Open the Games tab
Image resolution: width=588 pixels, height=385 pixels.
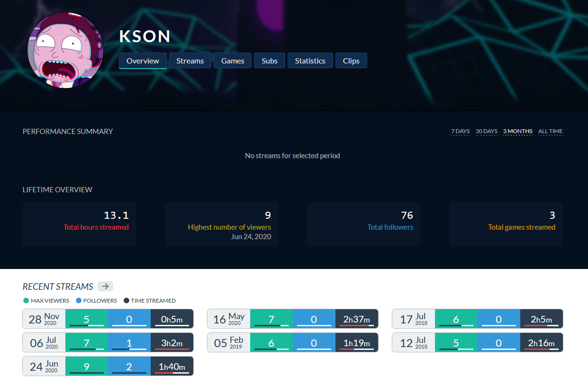point(233,61)
